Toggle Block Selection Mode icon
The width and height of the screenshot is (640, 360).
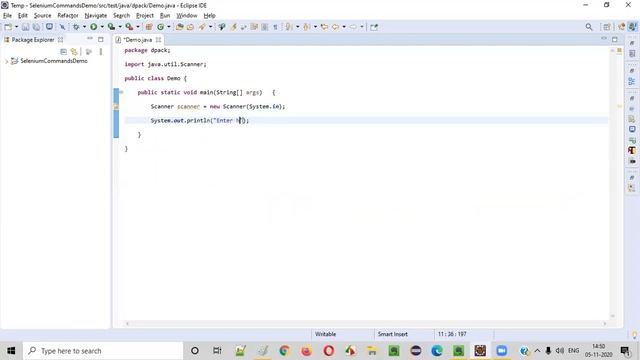point(265,27)
